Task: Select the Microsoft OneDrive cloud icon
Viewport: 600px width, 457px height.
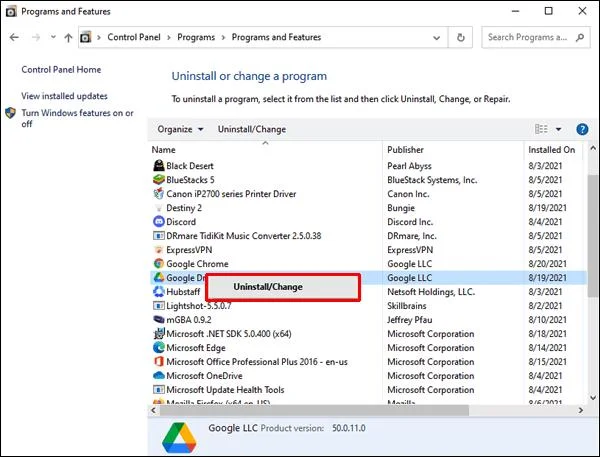Action: click(158, 375)
